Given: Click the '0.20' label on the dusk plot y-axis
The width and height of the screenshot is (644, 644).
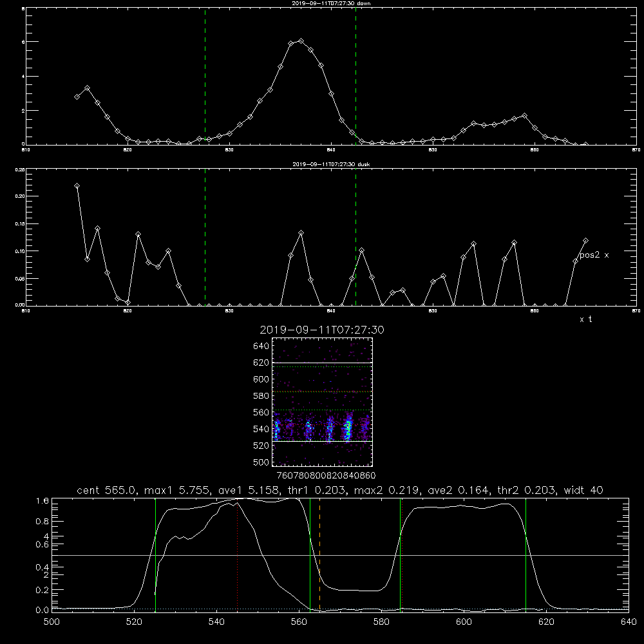Looking at the screenshot, I should coord(20,196).
